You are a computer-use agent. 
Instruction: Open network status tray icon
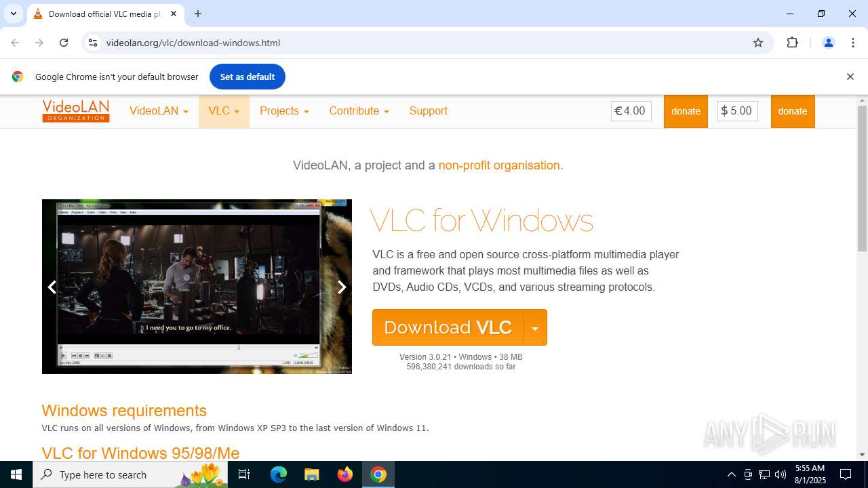pyautogui.click(x=764, y=474)
